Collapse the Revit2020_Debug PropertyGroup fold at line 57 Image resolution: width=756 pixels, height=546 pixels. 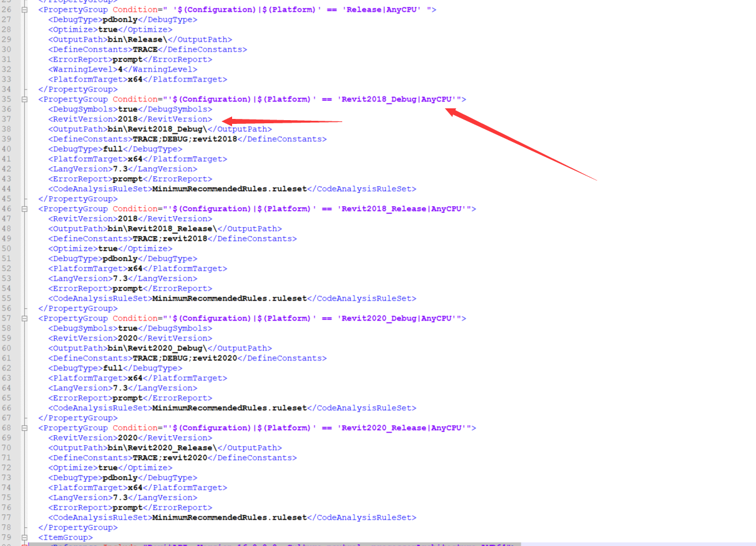pyautogui.click(x=24, y=319)
